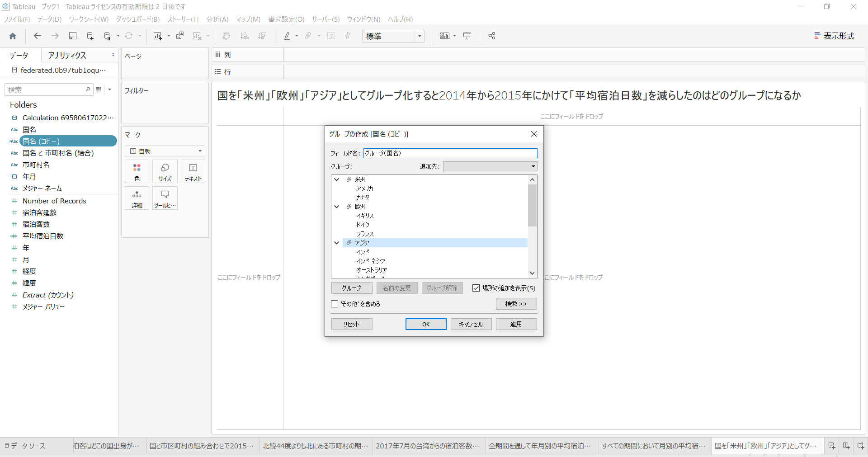
Task: Open the 分析(A) menu
Action: point(217,19)
